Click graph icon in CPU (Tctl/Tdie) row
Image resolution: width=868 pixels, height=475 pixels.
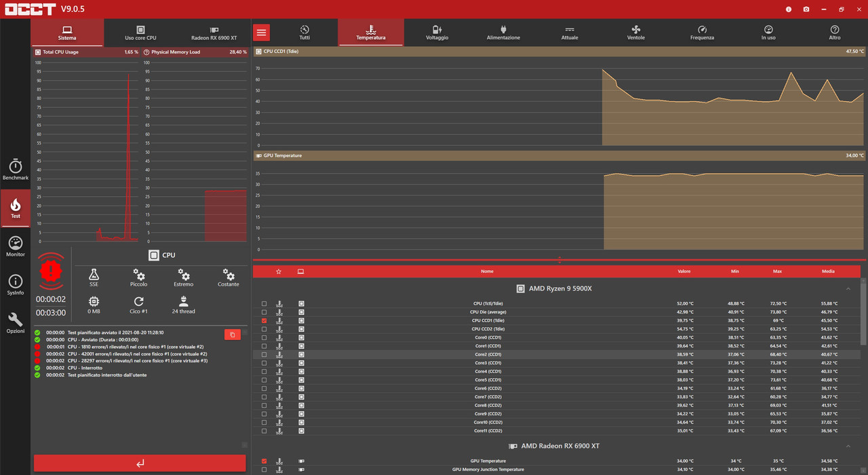coord(279,303)
